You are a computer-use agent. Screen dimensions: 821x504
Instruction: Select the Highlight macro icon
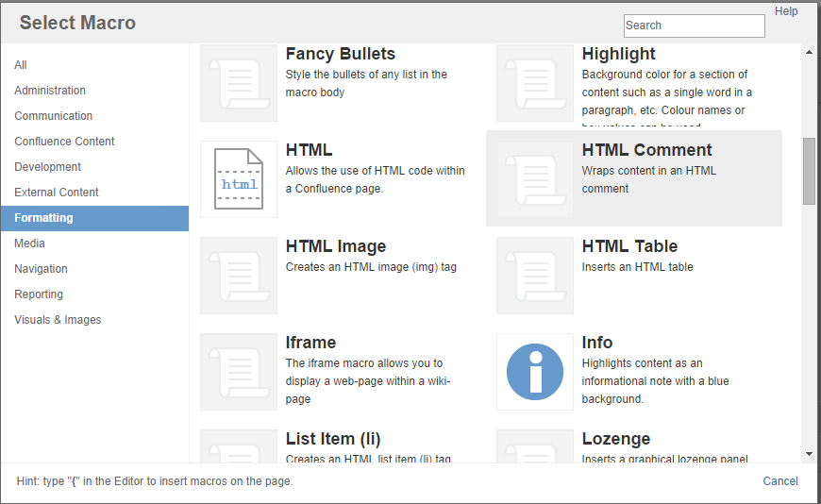(x=535, y=83)
